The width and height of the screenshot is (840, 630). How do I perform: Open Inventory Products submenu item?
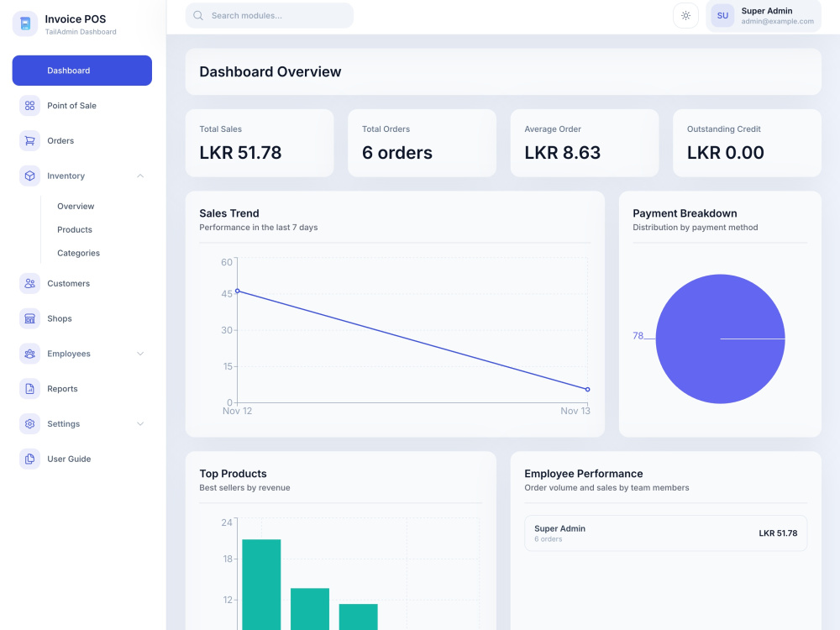(75, 230)
